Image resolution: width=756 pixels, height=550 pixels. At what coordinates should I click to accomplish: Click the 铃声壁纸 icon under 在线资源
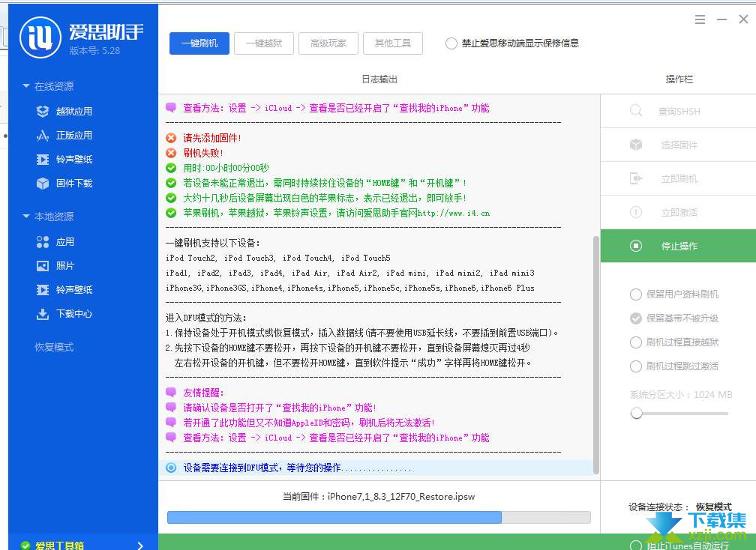coord(43,160)
